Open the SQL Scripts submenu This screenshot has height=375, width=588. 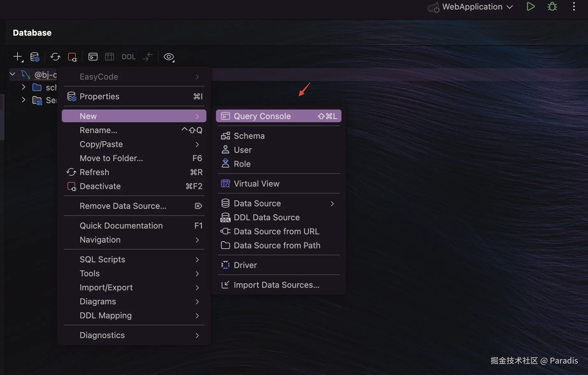134,259
